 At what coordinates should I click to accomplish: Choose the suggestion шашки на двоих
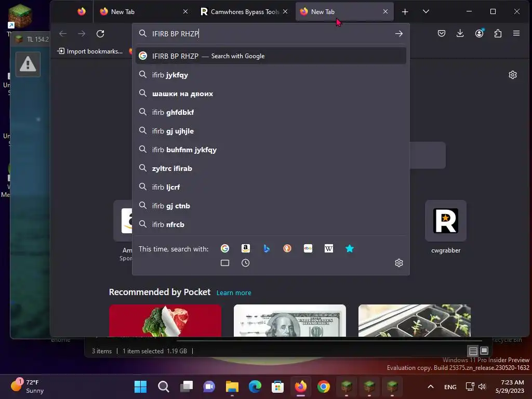point(271,94)
